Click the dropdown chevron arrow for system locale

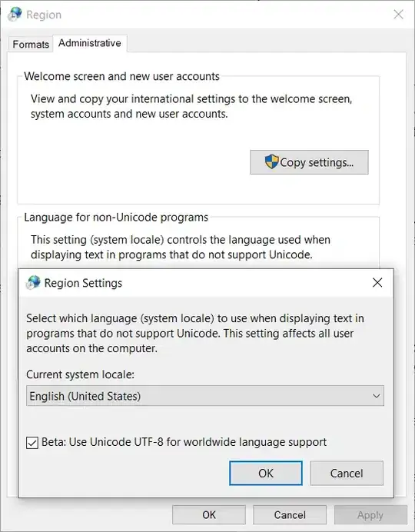tap(376, 396)
